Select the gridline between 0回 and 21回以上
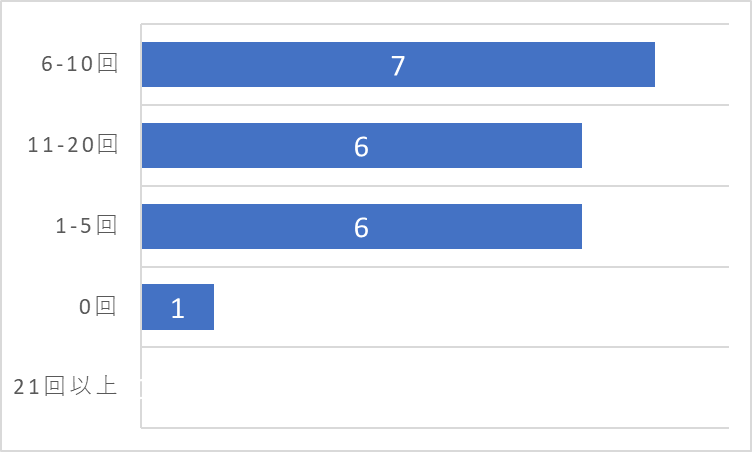Viewport: 752px width, 452px height. (435, 346)
